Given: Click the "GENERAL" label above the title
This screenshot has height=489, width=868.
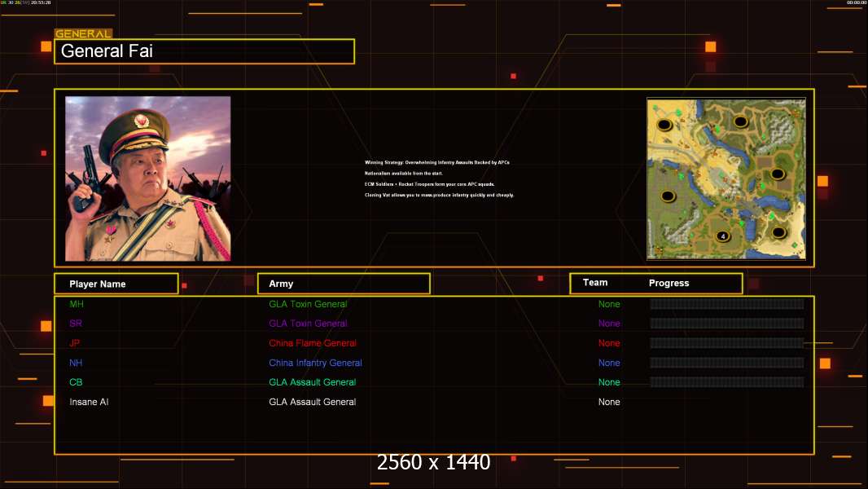Looking at the screenshot, I should [83, 33].
